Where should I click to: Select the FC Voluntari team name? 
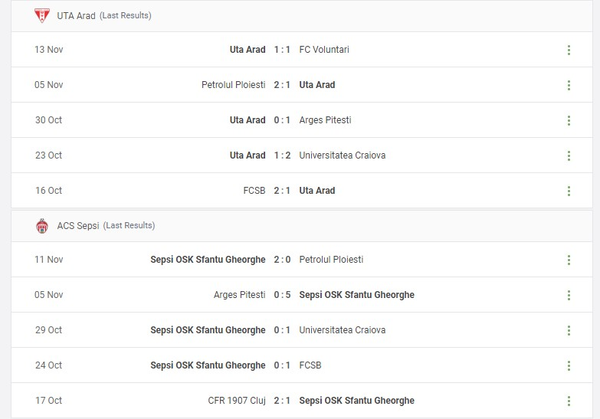click(324, 49)
